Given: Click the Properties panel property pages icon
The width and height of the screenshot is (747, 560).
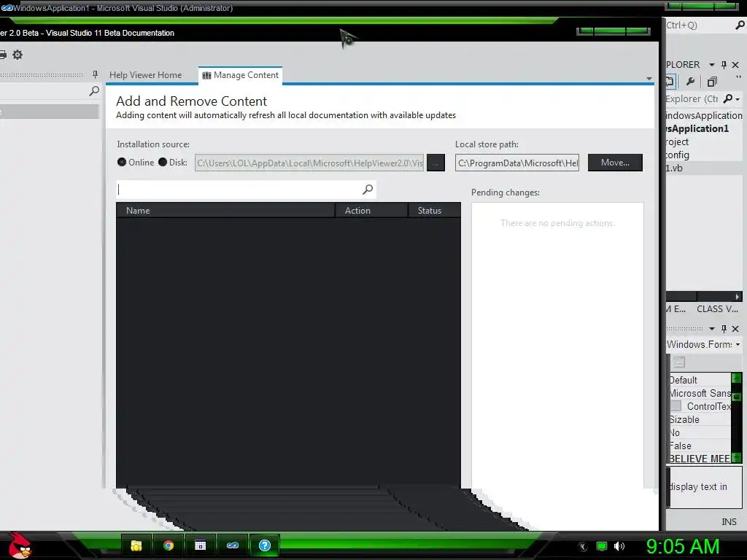Looking at the screenshot, I should coord(679,362).
